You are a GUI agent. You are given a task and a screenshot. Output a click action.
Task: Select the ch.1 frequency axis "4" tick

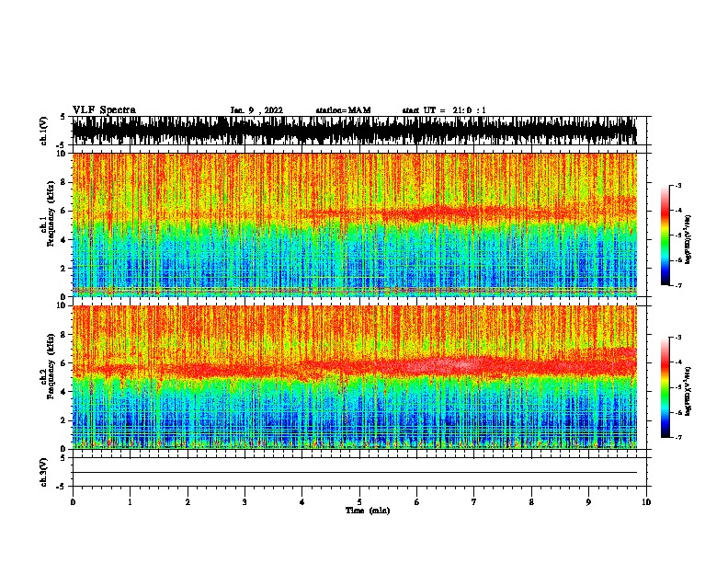coord(63,240)
